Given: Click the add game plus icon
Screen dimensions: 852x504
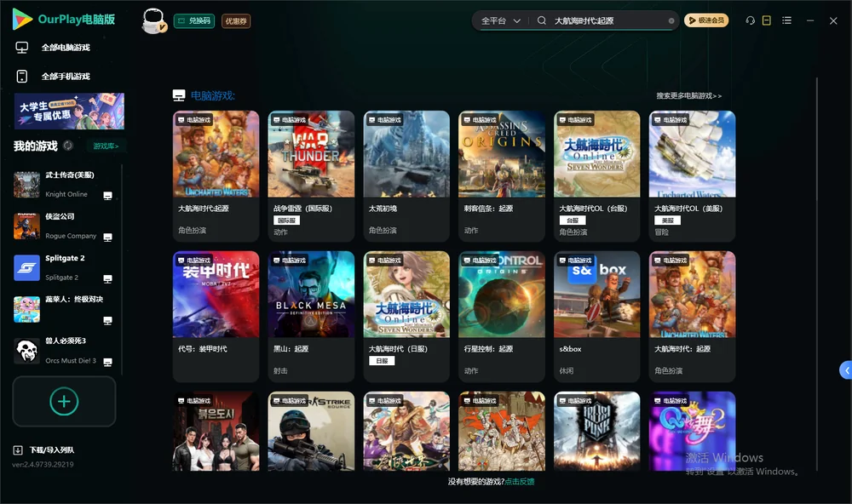Looking at the screenshot, I should click(x=64, y=401).
